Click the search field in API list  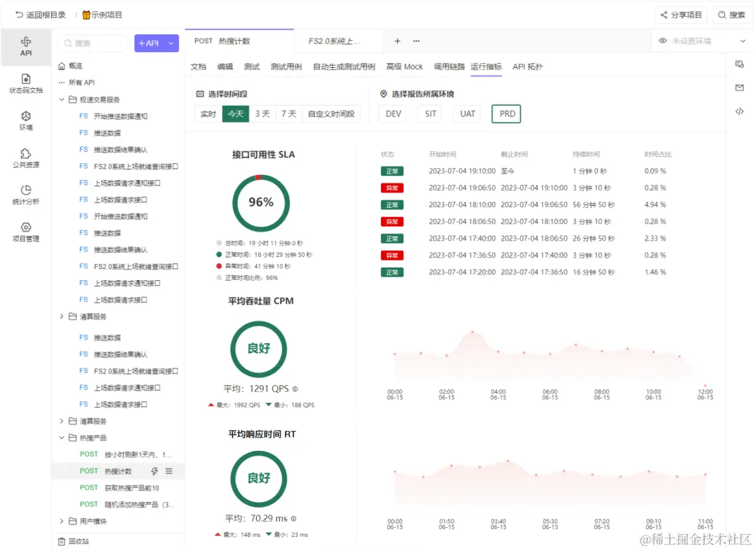[x=93, y=43]
